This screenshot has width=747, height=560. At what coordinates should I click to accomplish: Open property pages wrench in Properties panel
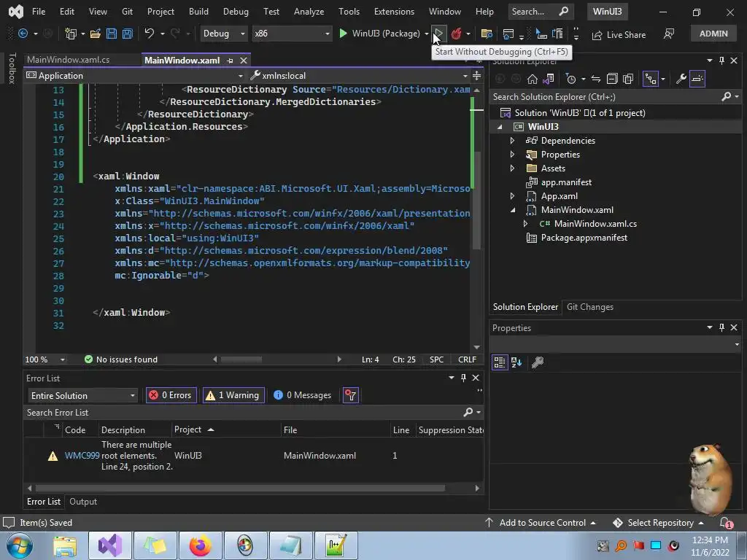tap(538, 362)
